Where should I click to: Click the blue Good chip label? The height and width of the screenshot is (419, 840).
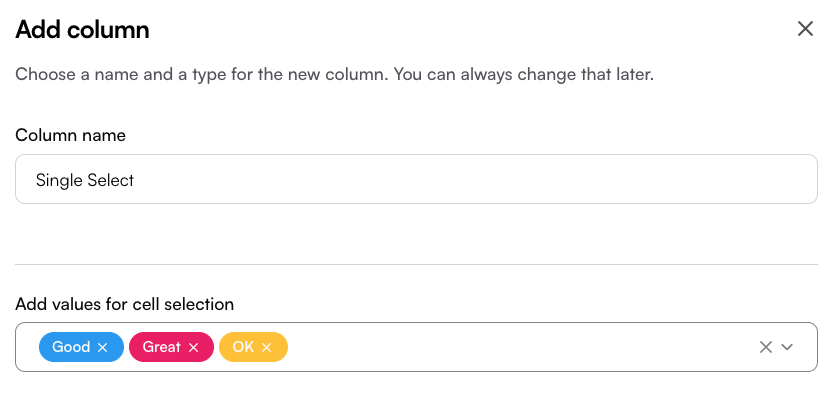tap(71, 347)
